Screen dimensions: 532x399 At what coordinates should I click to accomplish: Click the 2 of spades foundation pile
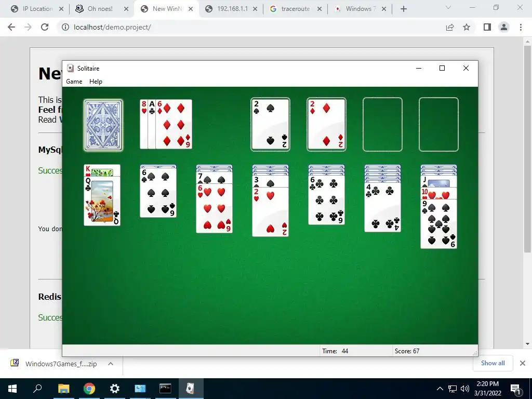(270, 124)
